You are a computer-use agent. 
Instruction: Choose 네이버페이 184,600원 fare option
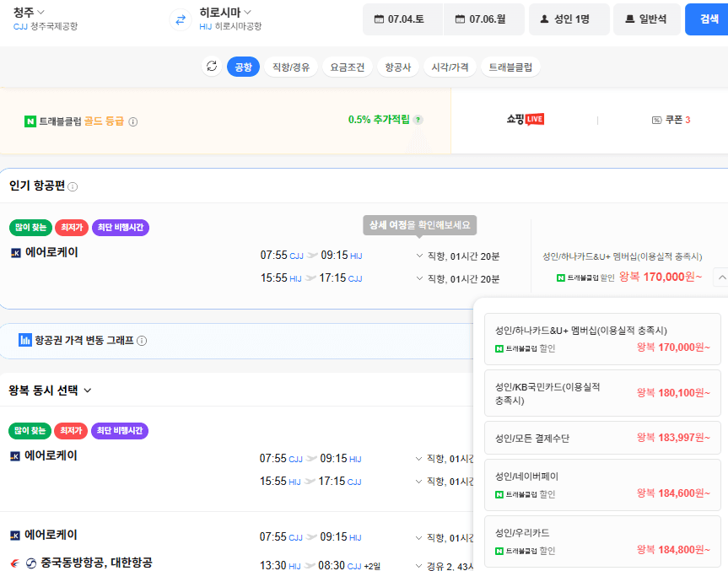click(x=602, y=485)
